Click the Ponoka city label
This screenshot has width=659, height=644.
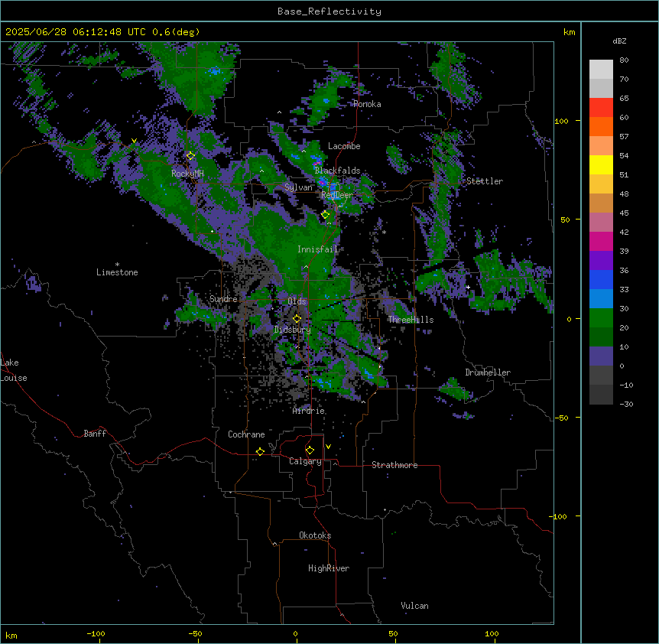(367, 104)
